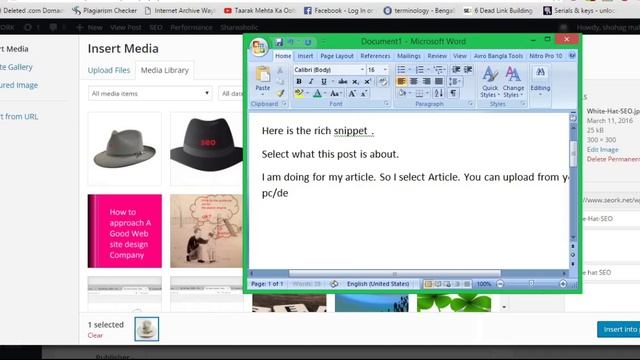Click the Numbering list icon
Viewport: 640px width, 360px height.
419,70
